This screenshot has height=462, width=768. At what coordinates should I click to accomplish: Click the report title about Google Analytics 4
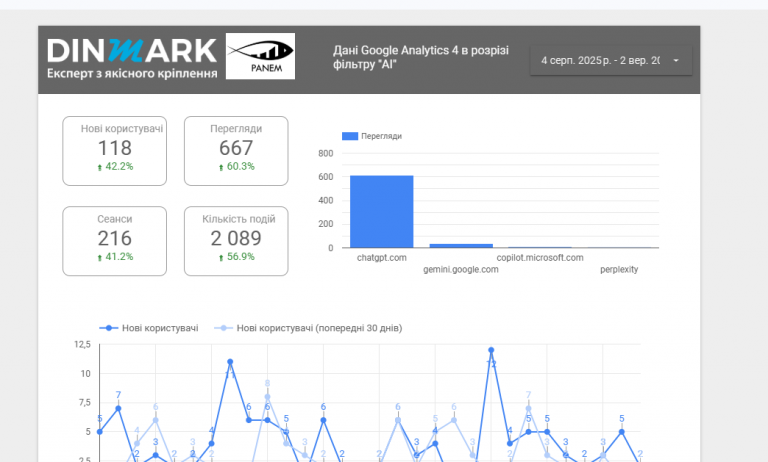[x=421, y=57]
